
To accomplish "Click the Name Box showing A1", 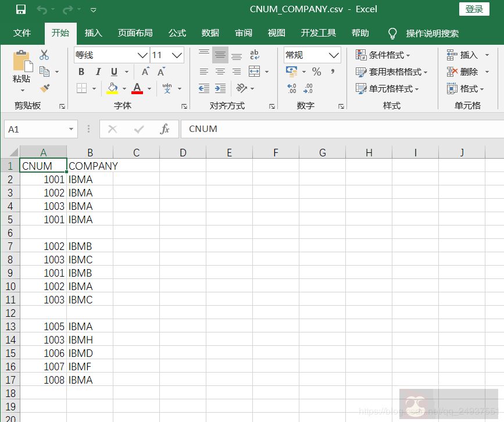I will (x=35, y=130).
